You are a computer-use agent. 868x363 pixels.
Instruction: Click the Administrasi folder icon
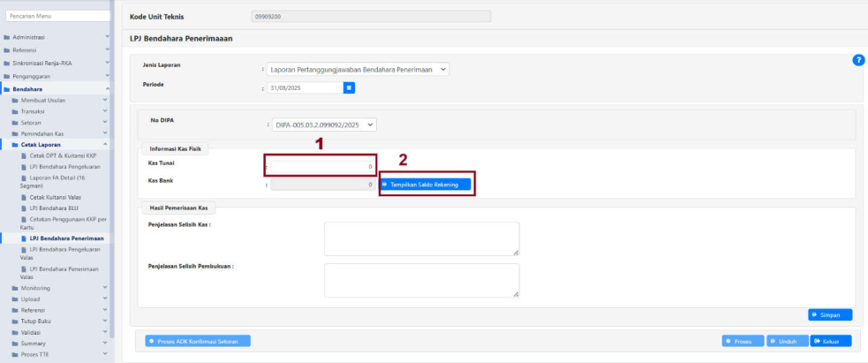coord(6,37)
